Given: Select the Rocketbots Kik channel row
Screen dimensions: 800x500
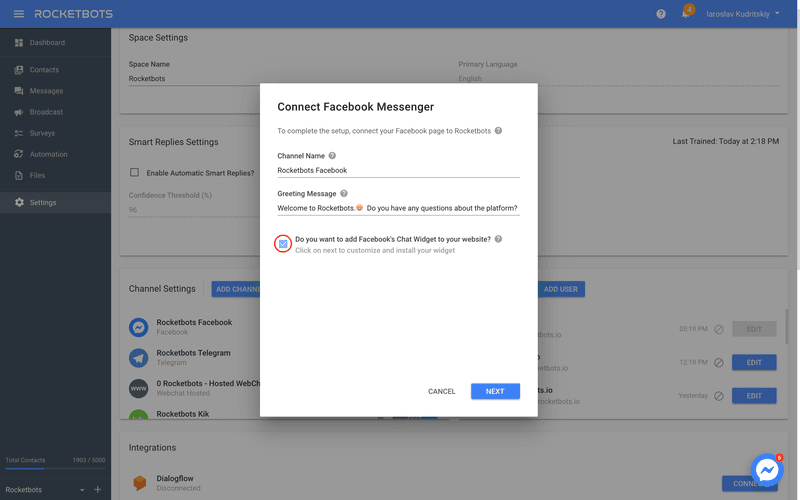Looking at the screenshot, I should (194, 414).
